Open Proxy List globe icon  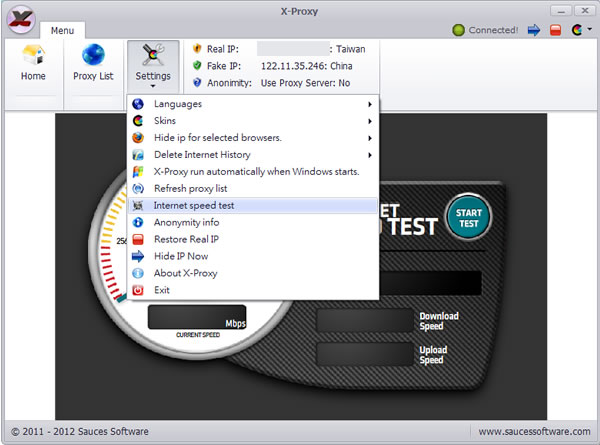[x=93, y=55]
